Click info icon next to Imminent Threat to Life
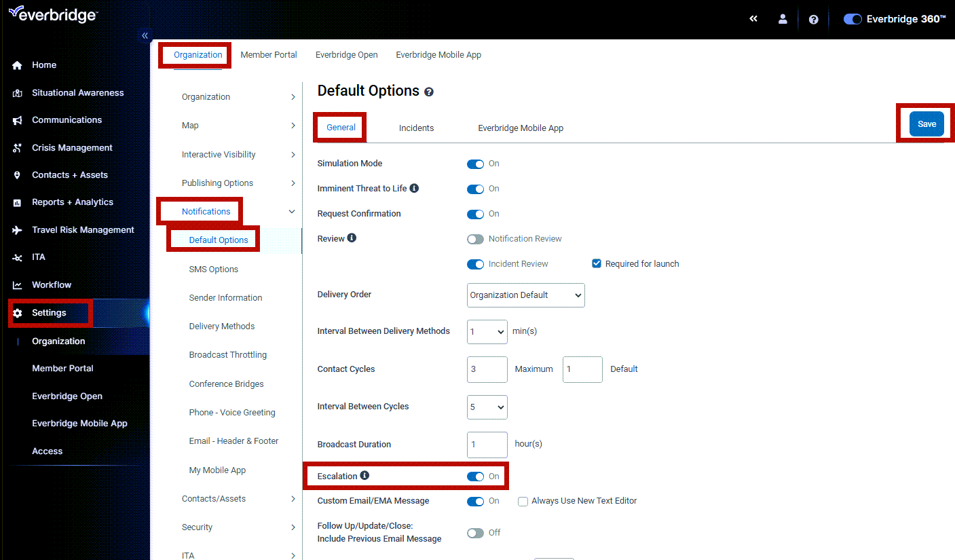The width and height of the screenshot is (955, 560). click(414, 188)
